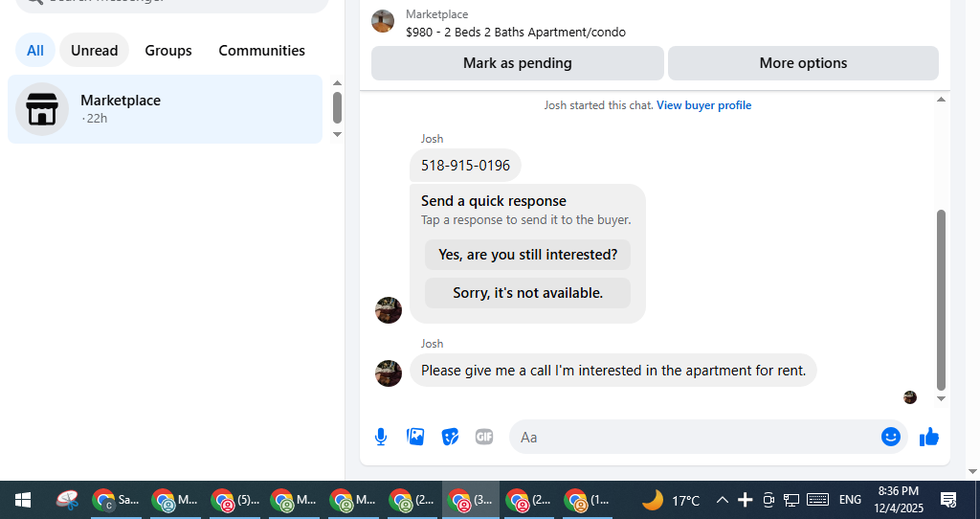Open Windows Start menu
Viewport: 980px width, 519px height.
(23, 500)
